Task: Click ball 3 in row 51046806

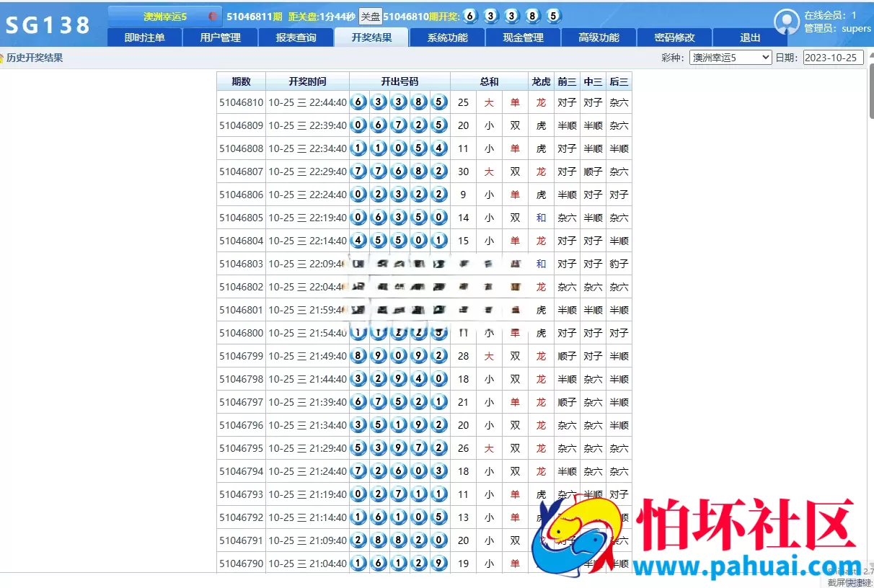Action: 400,195
